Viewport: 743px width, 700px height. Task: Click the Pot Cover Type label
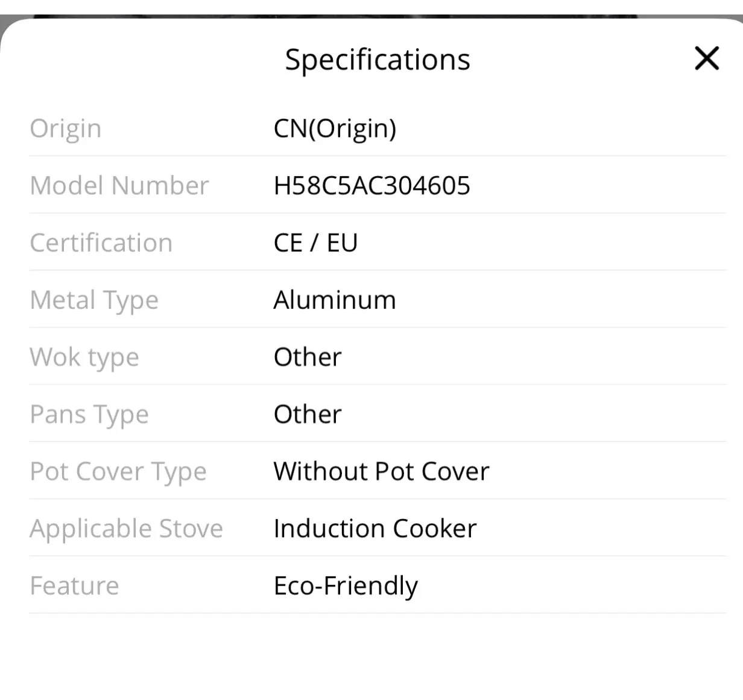click(118, 471)
